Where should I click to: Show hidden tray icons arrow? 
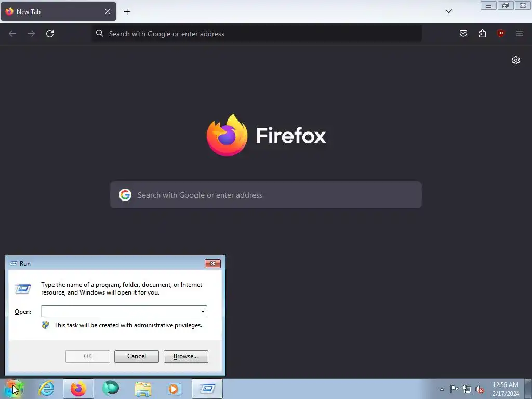pyautogui.click(x=442, y=389)
